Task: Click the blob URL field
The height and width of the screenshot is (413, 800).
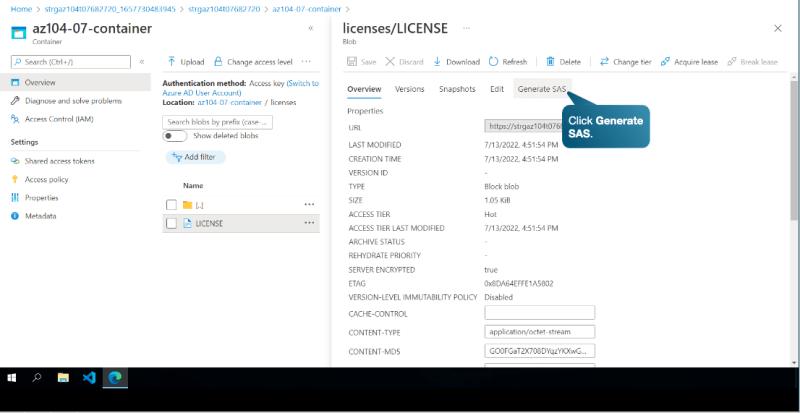Action: (x=523, y=126)
